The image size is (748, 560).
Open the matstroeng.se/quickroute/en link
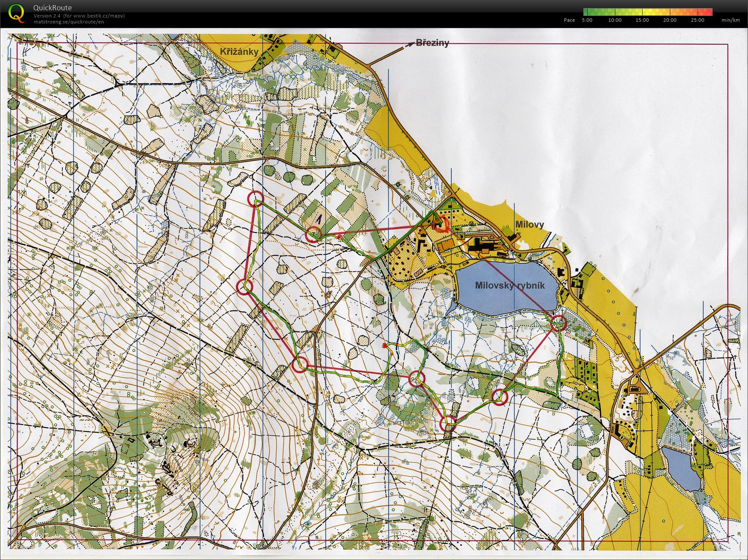pyautogui.click(x=69, y=22)
